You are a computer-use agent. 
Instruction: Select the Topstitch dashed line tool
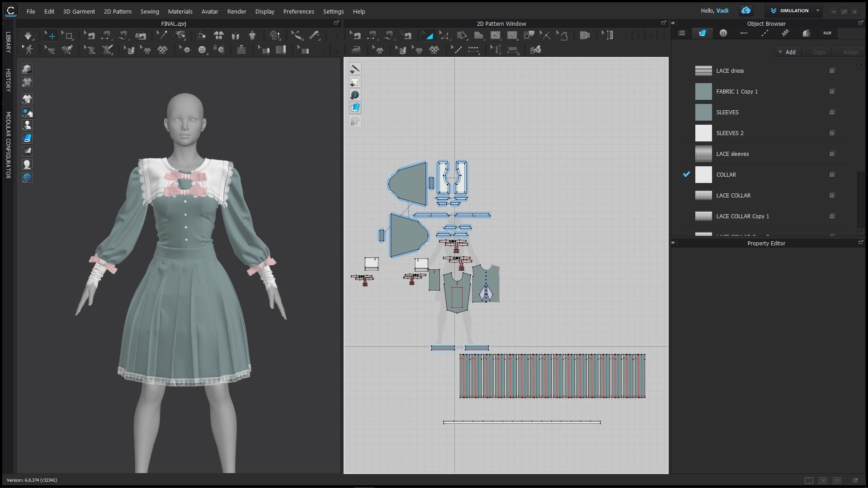[473, 50]
